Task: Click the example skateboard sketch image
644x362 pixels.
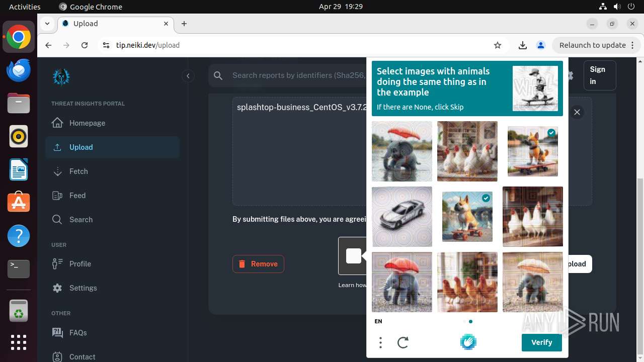Action: (x=535, y=88)
